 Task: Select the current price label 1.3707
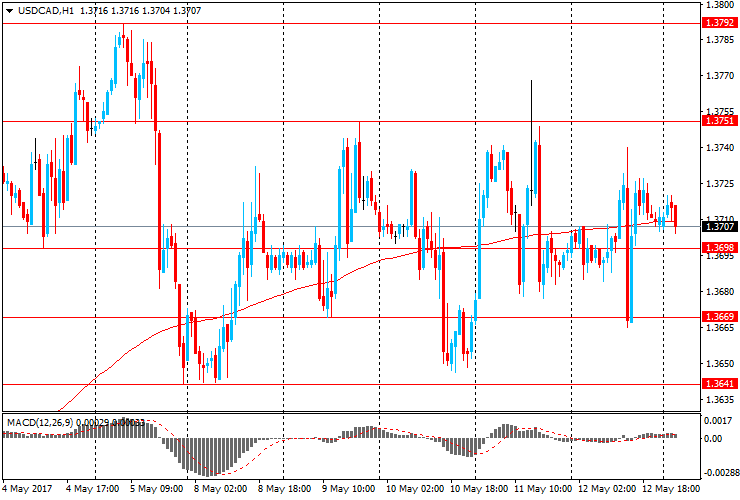(720, 227)
